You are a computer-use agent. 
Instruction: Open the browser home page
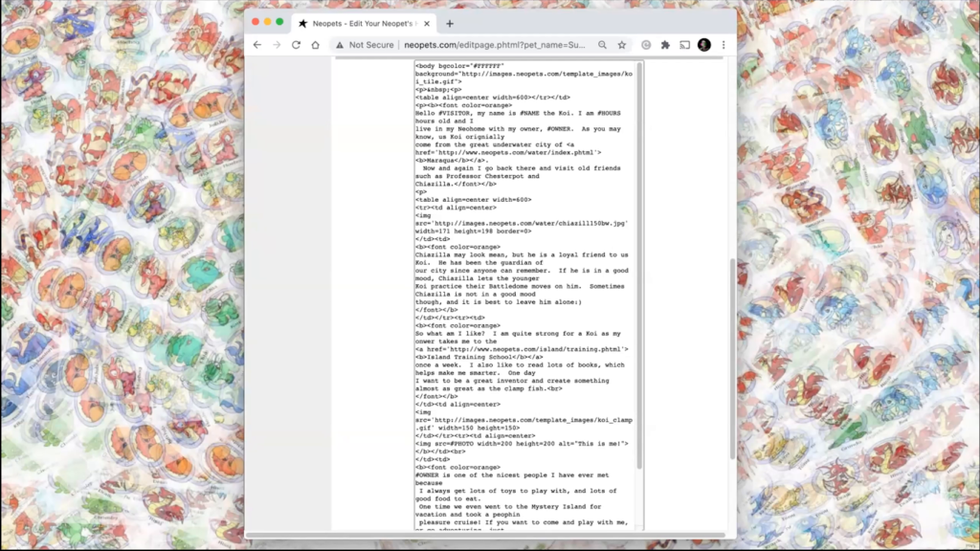click(316, 45)
